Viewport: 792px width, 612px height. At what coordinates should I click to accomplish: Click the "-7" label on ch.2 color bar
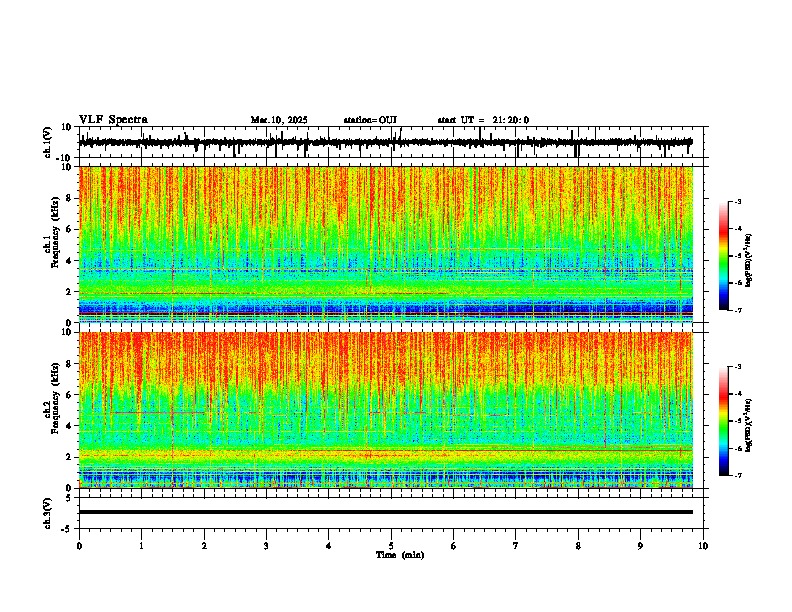click(737, 475)
